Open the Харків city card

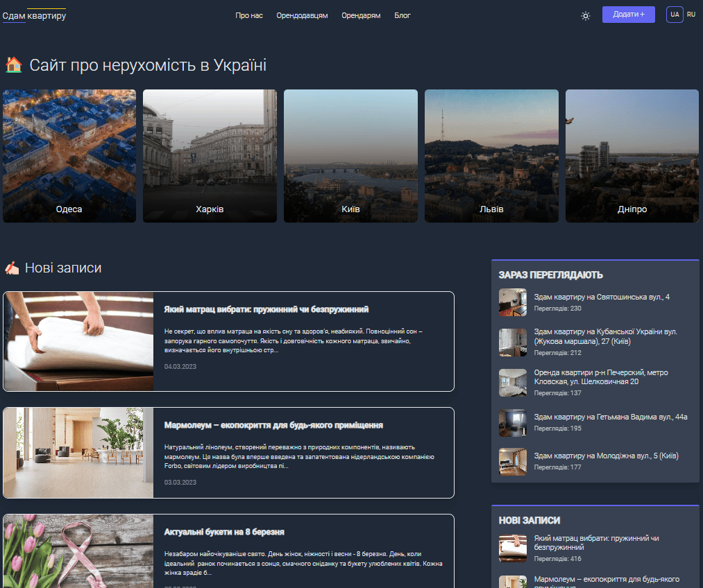[210, 156]
